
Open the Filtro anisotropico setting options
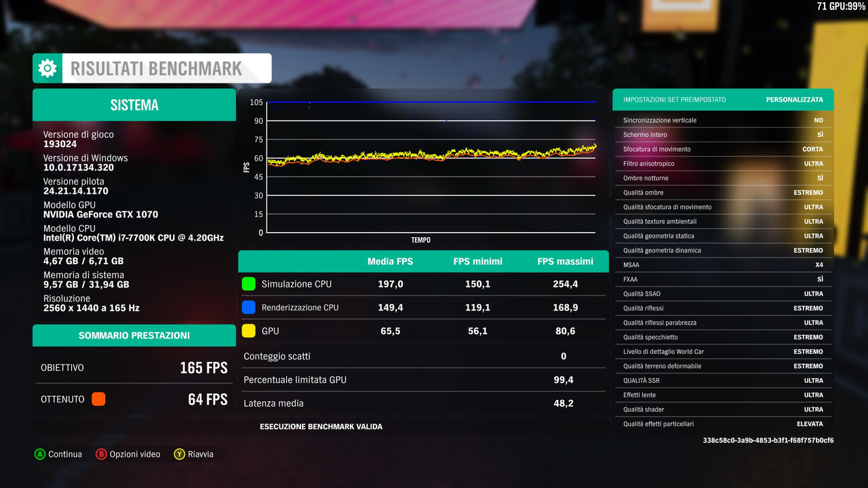[x=723, y=163]
